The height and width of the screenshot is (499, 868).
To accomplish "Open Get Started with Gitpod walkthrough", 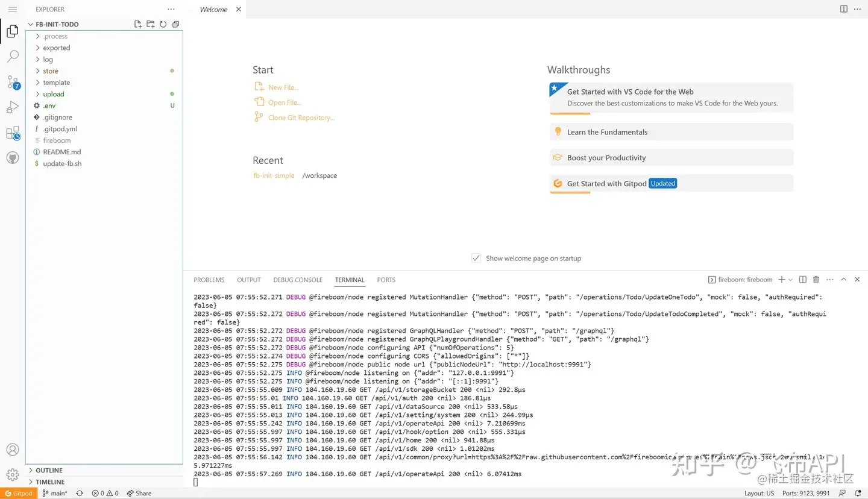I will pyautogui.click(x=671, y=184).
